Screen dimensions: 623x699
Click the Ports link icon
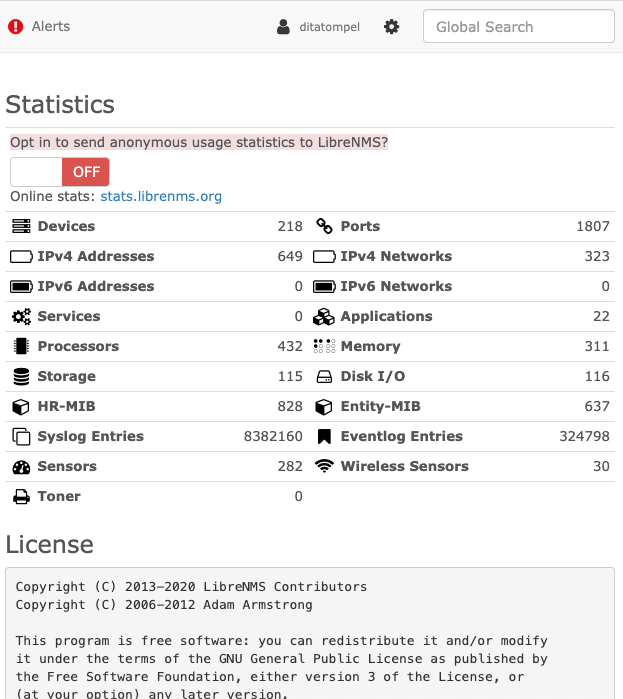click(x=324, y=226)
